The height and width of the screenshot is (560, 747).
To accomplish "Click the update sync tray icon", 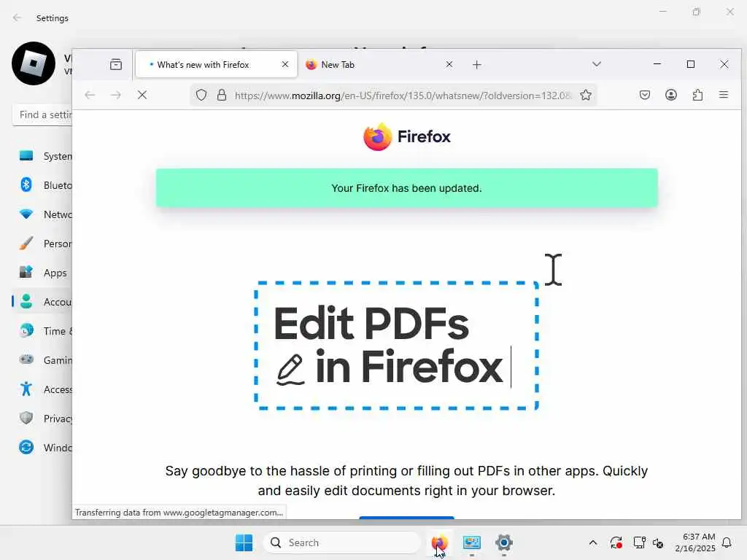I will tap(616, 542).
